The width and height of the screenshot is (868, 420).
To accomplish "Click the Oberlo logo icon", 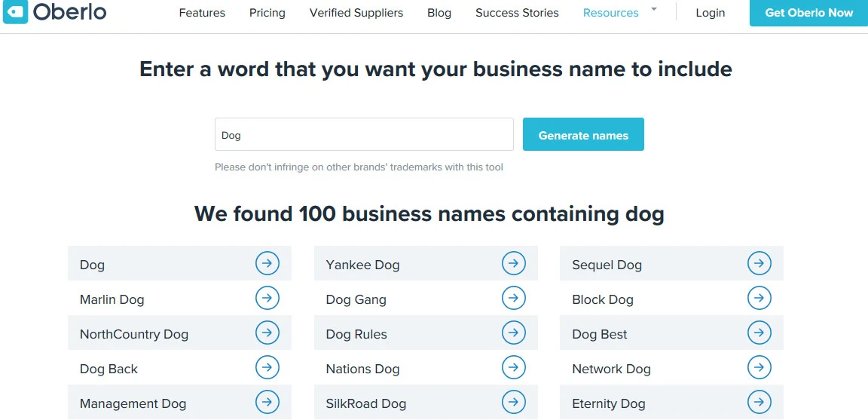I will point(14,12).
